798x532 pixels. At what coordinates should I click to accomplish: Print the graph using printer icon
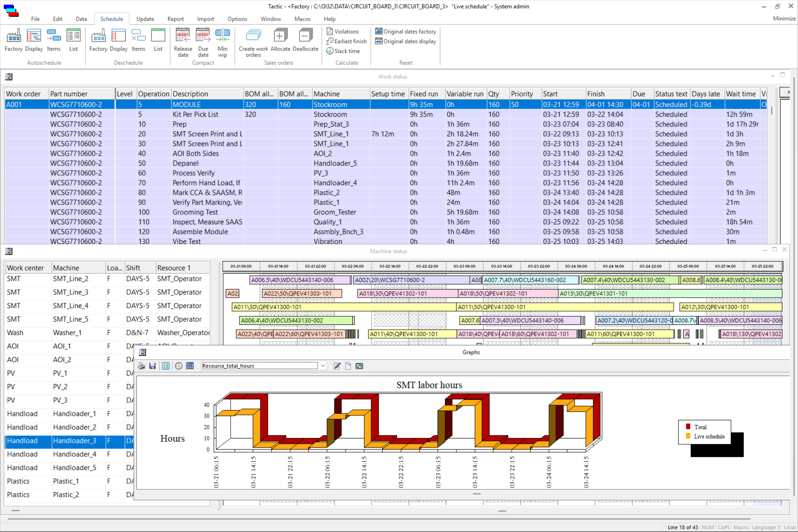tap(142, 366)
